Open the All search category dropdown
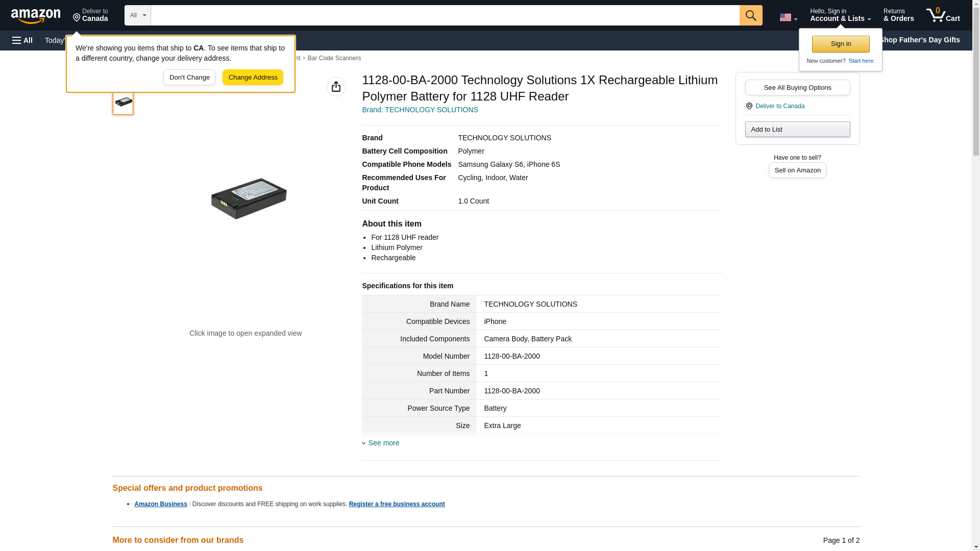The height and width of the screenshot is (551, 980). click(x=137, y=15)
